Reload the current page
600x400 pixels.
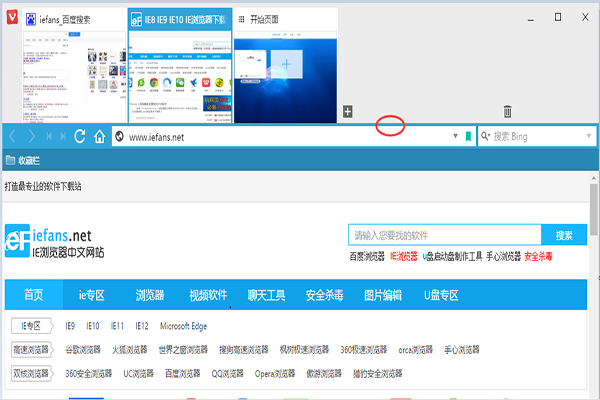(x=80, y=136)
